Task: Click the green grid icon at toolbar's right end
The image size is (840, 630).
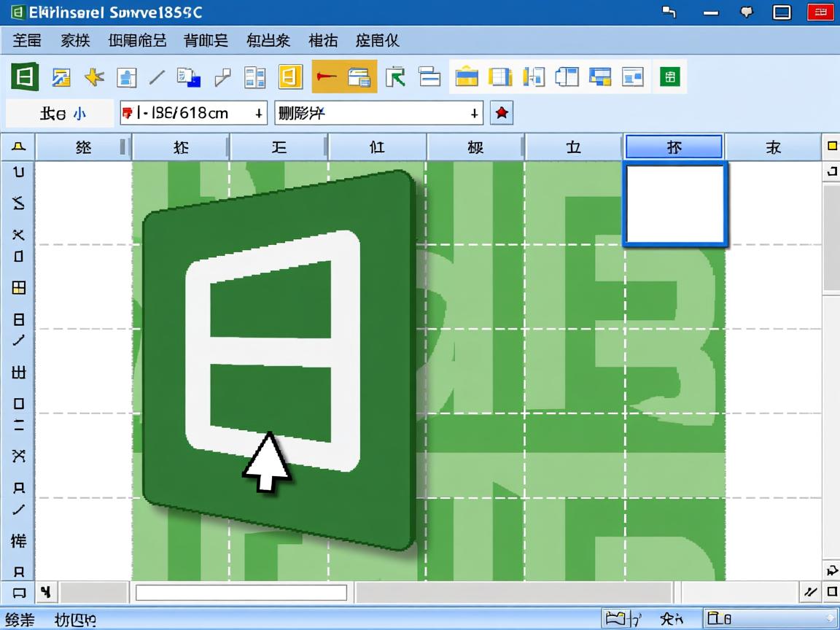Action: click(x=671, y=76)
